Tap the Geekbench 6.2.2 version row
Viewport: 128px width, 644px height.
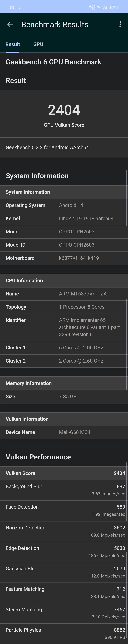coord(64,147)
